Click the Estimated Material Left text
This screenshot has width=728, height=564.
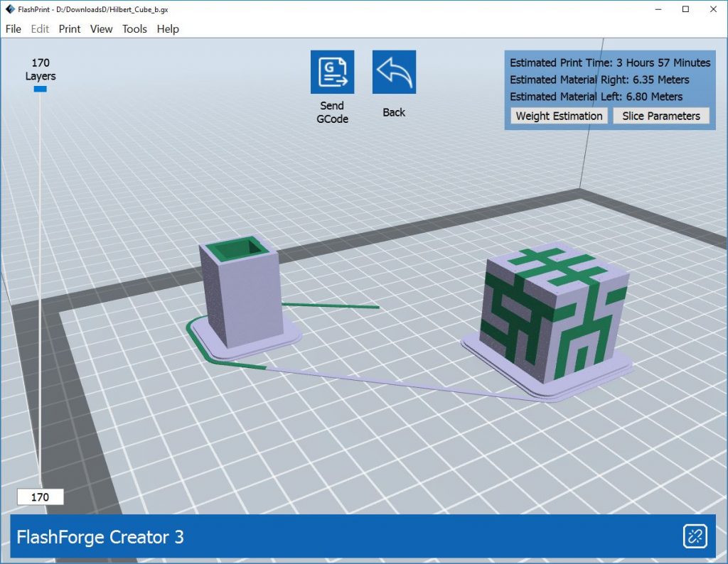pos(596,97)
